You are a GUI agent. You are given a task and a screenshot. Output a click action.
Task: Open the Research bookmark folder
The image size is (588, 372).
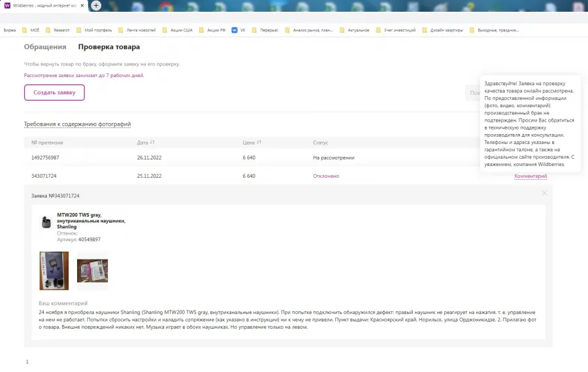pos(57,30)
